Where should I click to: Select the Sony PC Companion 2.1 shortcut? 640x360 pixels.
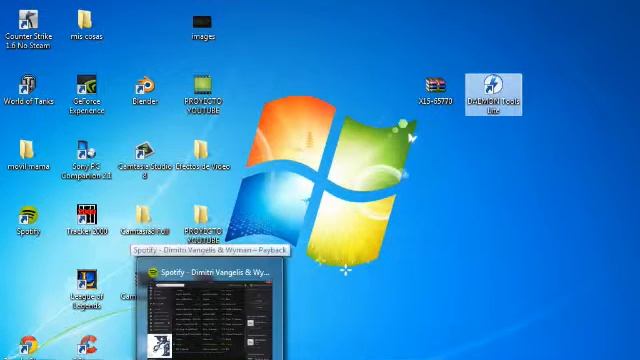click(x=86, y=160)
